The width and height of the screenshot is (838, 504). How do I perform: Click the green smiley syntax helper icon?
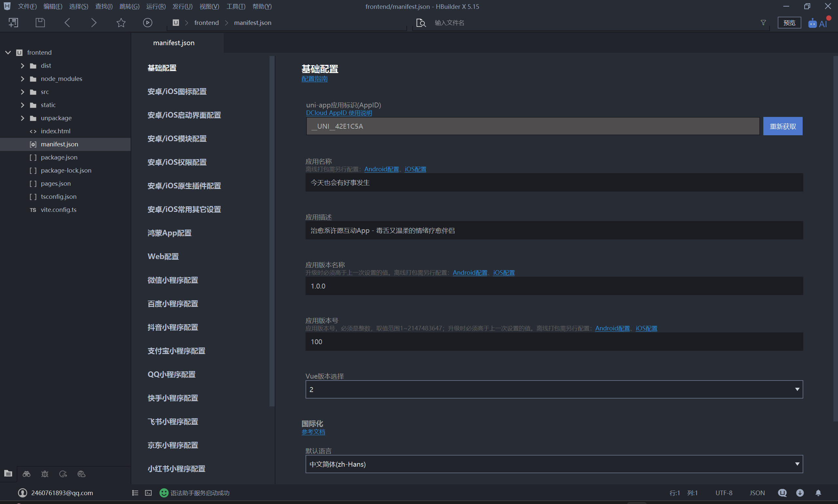click(x=164, y=493)
